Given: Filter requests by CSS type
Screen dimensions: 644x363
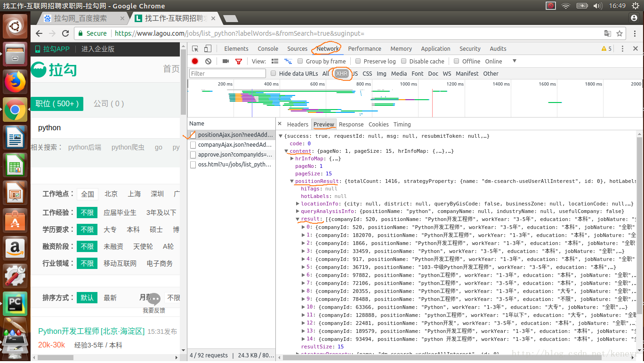Looking at the screenshot, I should pyautogui.click(x=367, y=73).
